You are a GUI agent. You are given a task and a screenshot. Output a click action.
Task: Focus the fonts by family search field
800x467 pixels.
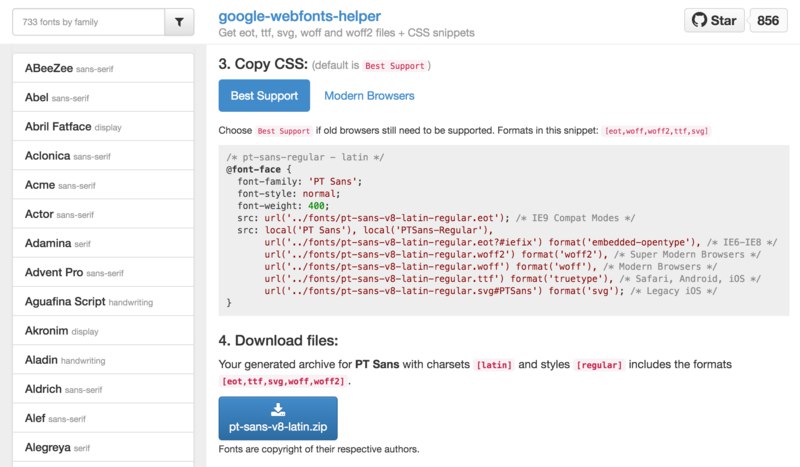click(88, 22)
